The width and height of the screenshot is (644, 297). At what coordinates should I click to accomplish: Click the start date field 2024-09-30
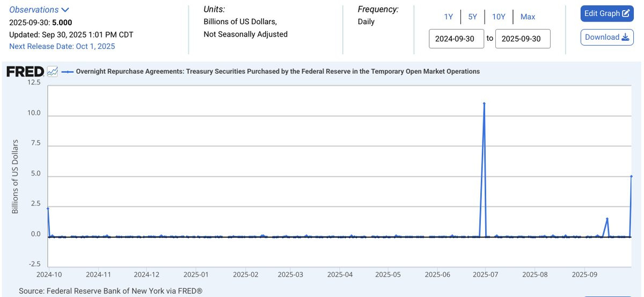[456, 39]
